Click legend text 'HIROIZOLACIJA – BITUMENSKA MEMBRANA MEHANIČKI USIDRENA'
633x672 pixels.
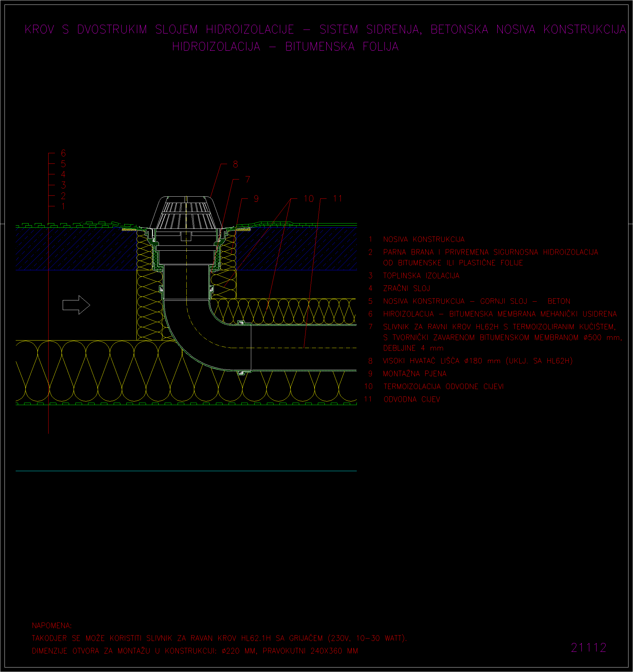pyautogui.click(x=500, y=314)
